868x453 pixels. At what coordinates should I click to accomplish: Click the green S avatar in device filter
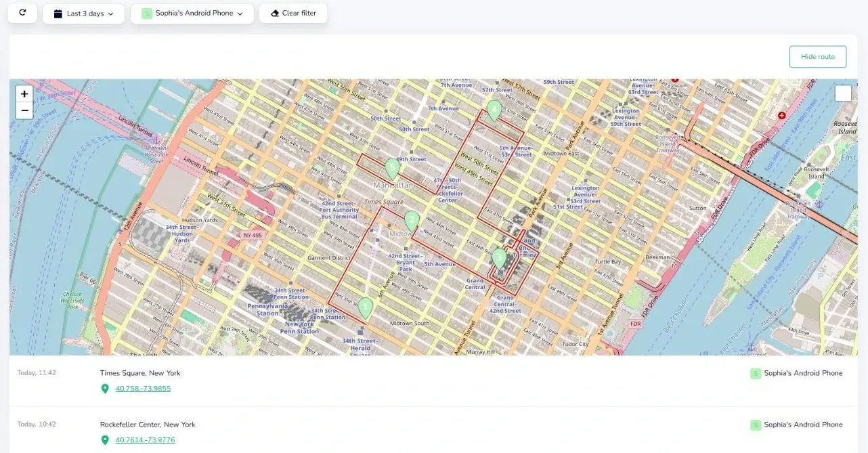click(x=146, y=14)
